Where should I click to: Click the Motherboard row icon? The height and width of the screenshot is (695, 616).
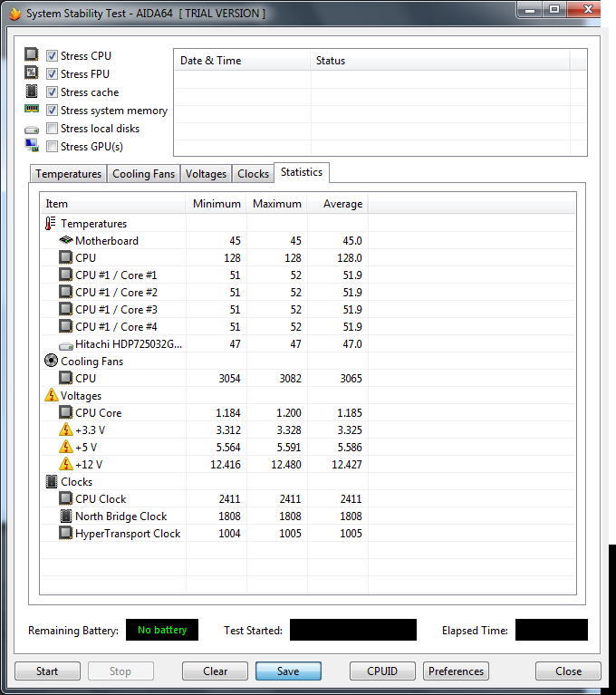point(65,241)
